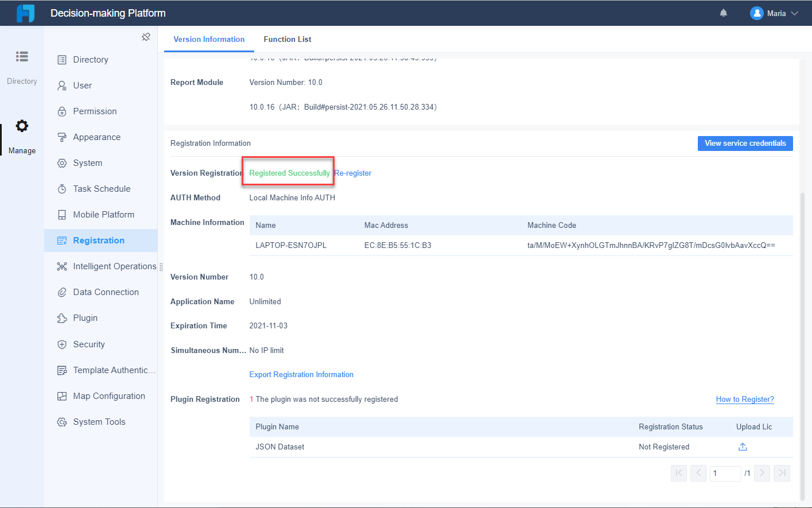Go to the first page of the plugin list

[x=678, y=472]
